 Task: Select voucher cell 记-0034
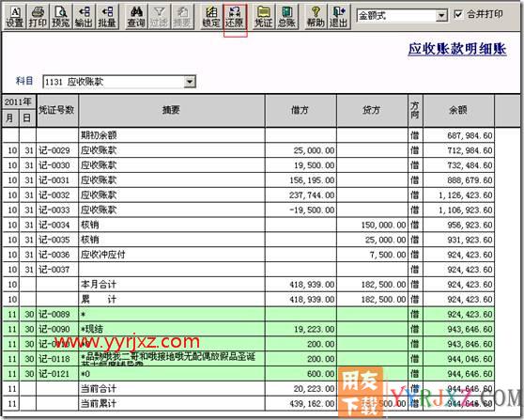pyautogui.click(x=57, y=225)
